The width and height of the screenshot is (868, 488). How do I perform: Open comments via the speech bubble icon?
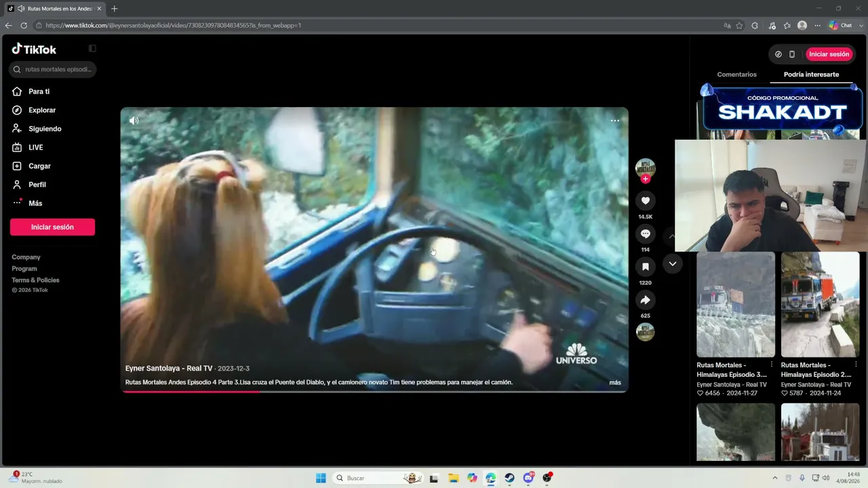[645, 234]
